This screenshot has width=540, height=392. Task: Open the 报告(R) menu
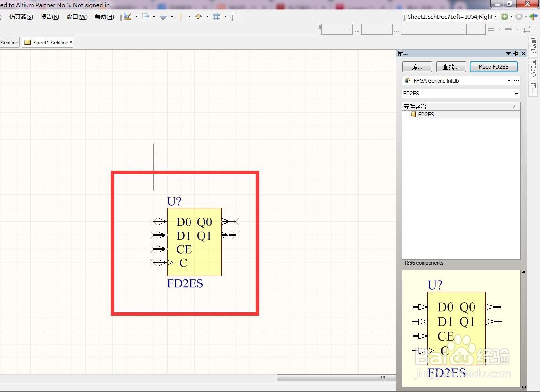point(50,16)
